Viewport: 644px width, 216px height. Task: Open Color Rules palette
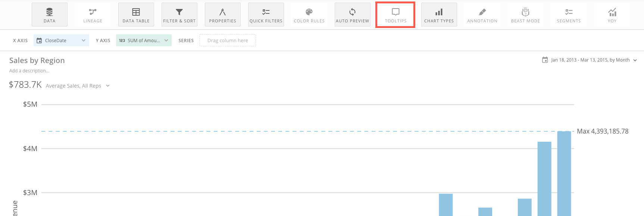tap(309, 15)
